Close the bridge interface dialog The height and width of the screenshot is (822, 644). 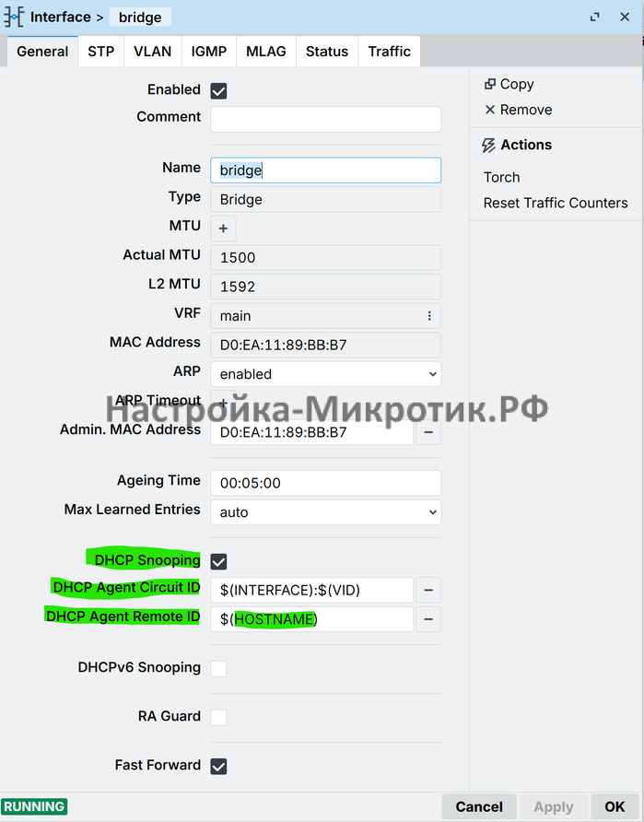(x=625, y=17)
